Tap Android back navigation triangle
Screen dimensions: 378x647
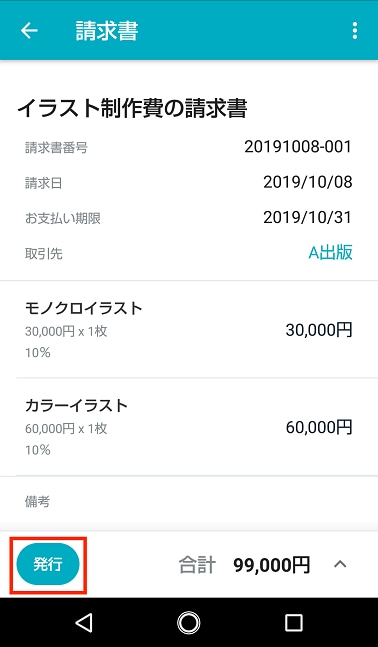coord(84,623)
